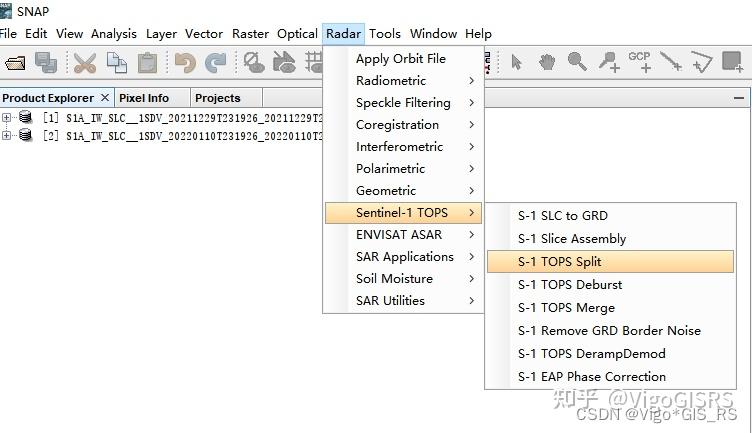Expand product [2] tree node

pyautogui.click(x=7, y=135)
